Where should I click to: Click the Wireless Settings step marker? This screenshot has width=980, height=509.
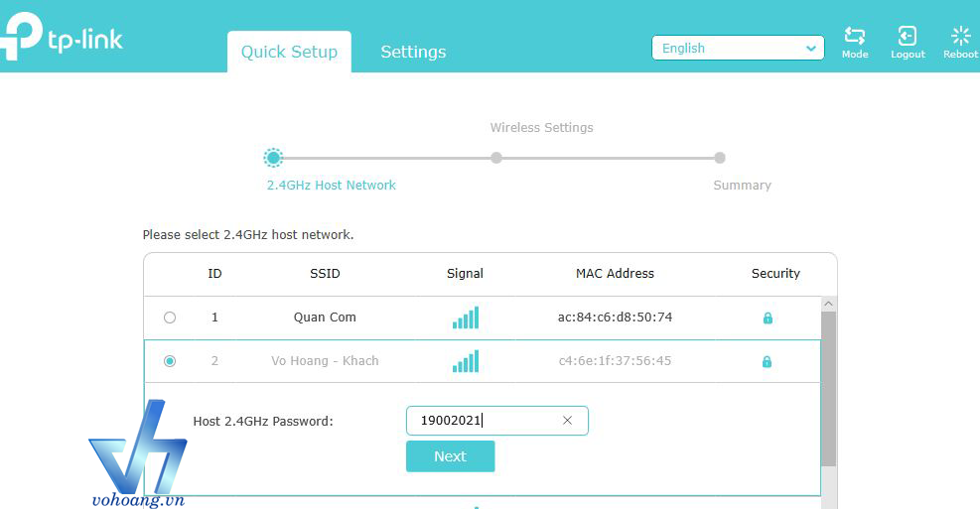tap(496, 158)
